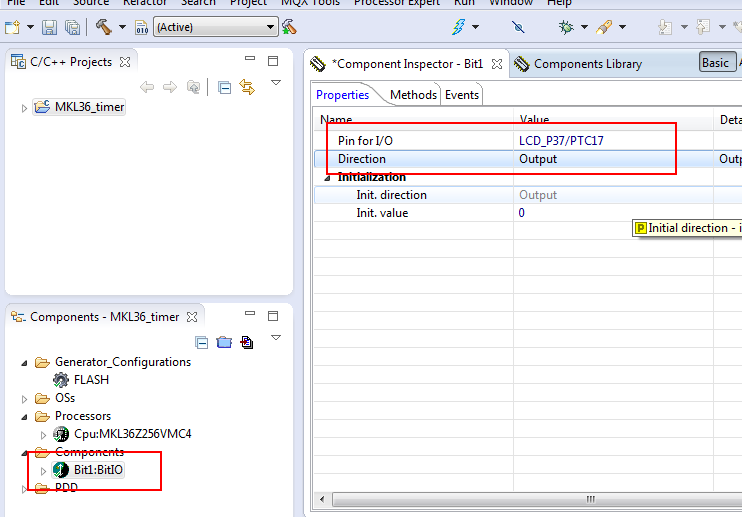
Task: Open the C/C++ Projects view menu triangle
Action: coord(276,83)
